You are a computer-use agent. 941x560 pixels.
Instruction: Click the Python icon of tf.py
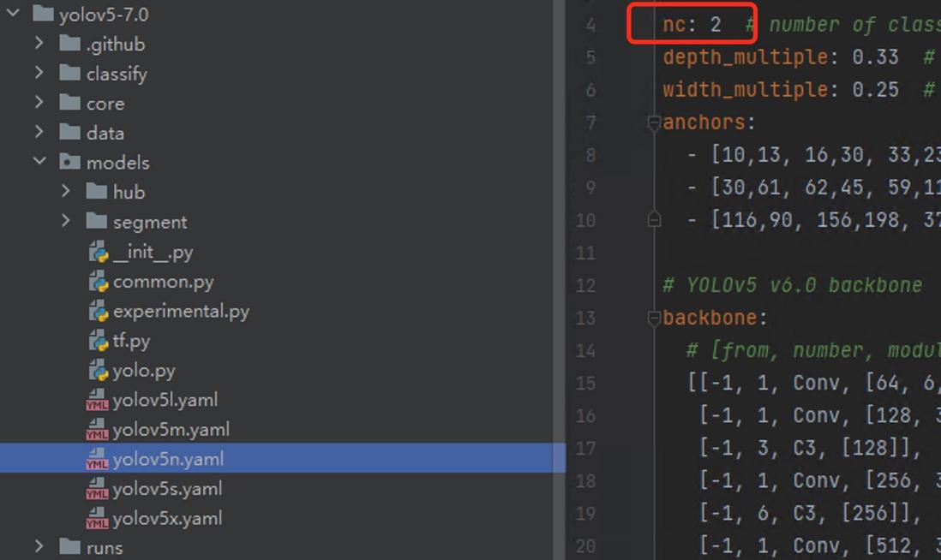click(99, 341)
